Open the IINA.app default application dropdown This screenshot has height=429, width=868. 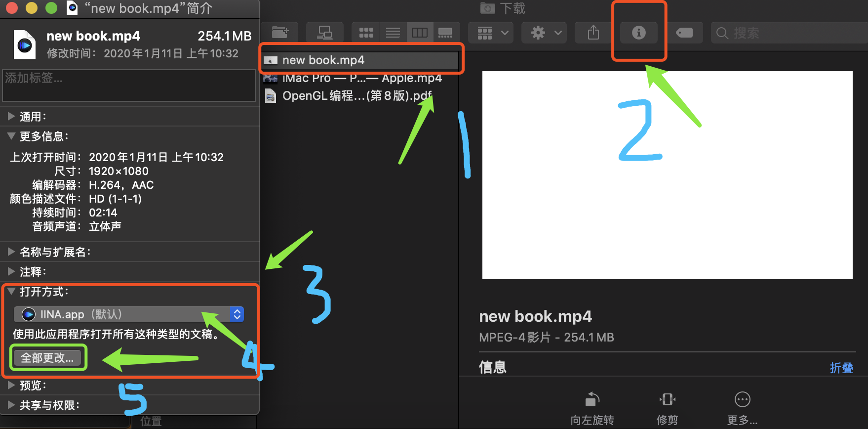(129, 314)
